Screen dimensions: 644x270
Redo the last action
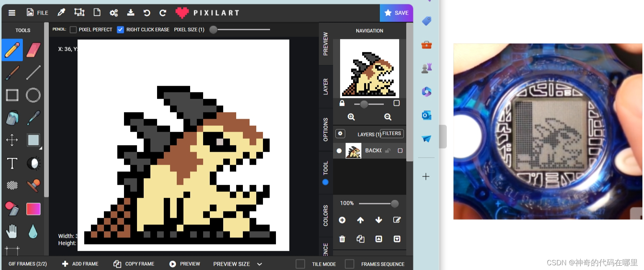pyautogui.click(x=163, y=13)
